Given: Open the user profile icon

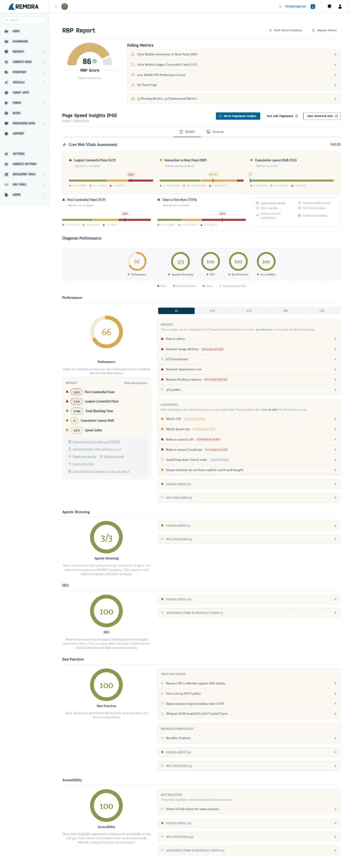Looking at the screenshot, I should click(x=340, y=7).
